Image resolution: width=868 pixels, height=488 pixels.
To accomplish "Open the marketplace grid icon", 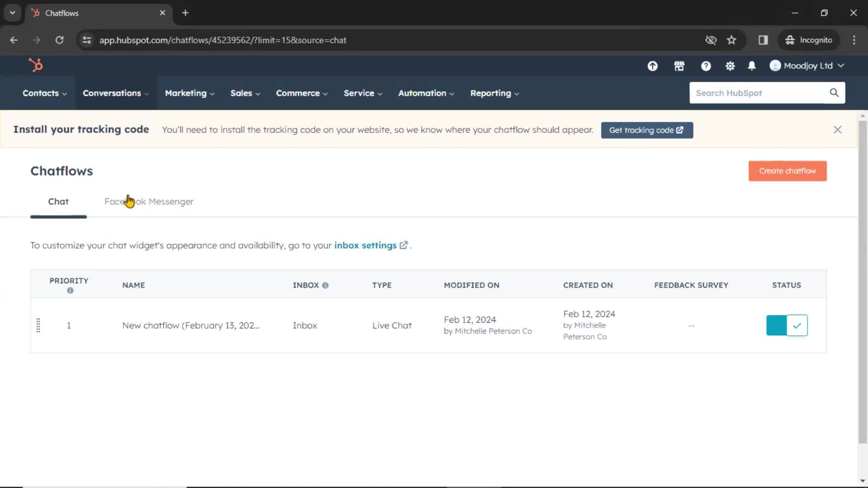I will click(679, 66).
